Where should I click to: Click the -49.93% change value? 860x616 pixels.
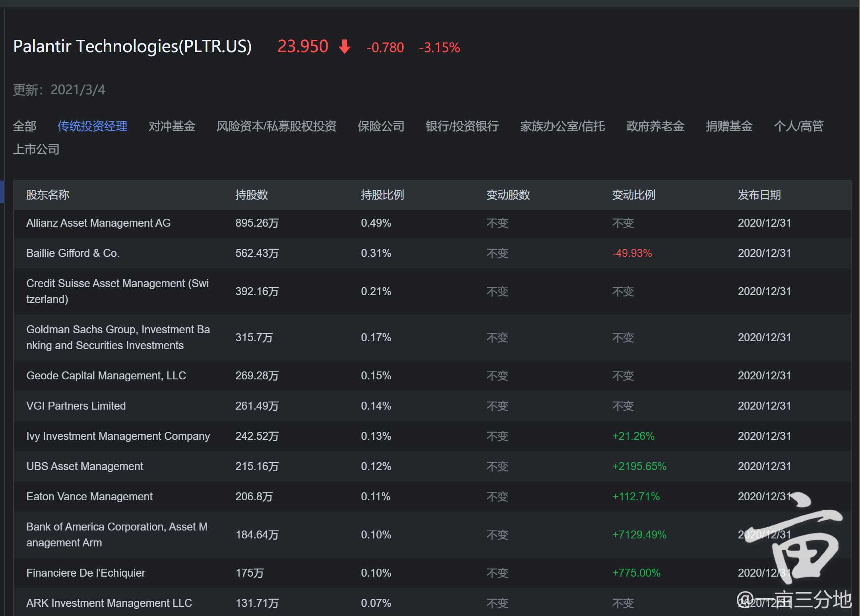coord(632,253)
